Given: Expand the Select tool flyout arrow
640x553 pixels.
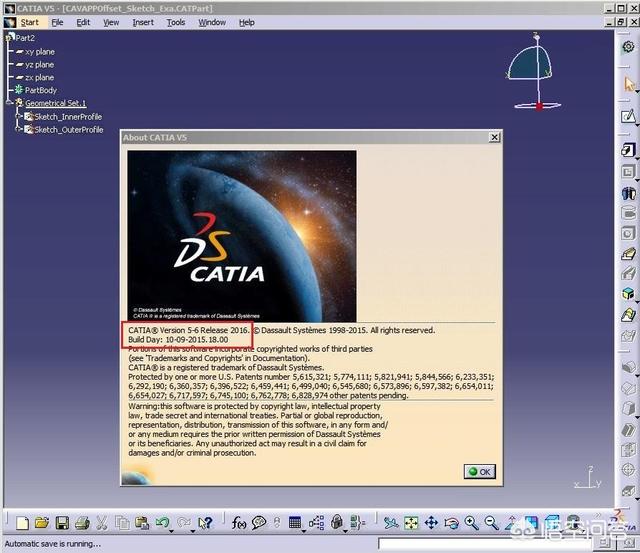Looking at the screenshot, I should pos(636,92).
